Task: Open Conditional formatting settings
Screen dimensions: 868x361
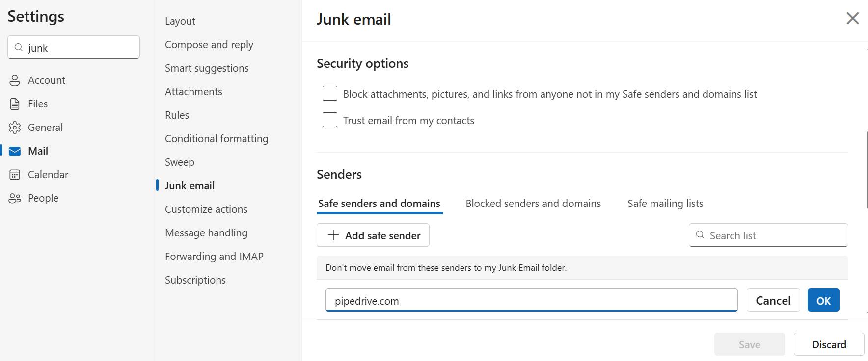Action: 216,138
